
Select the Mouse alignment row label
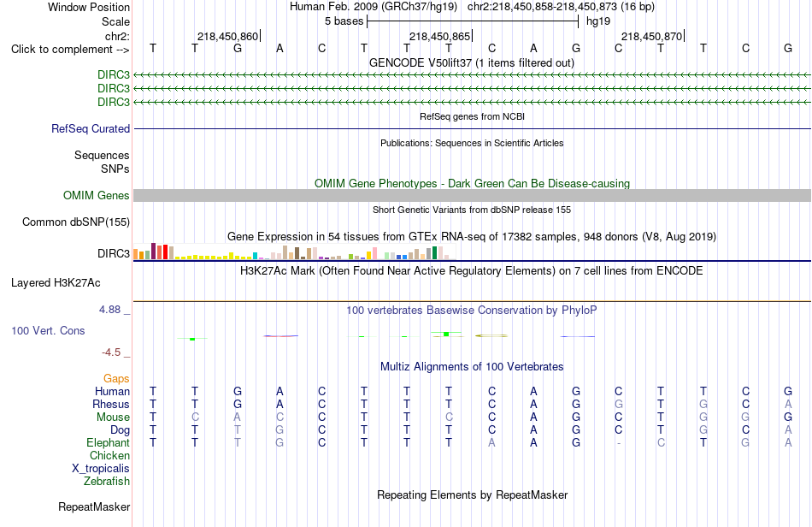(x=113, y=417)
